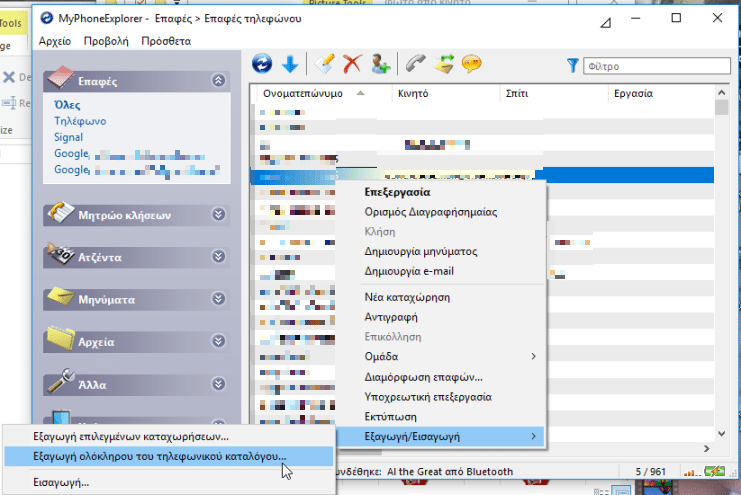Open the Αρχείο menu
This screenshot has height=495, width=741.
[x=55, y=41]
